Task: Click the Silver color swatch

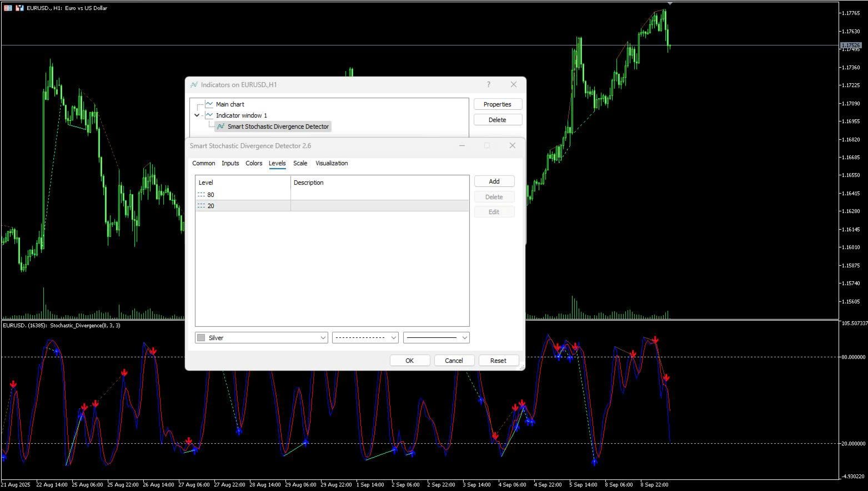Action: coord(201,338)
